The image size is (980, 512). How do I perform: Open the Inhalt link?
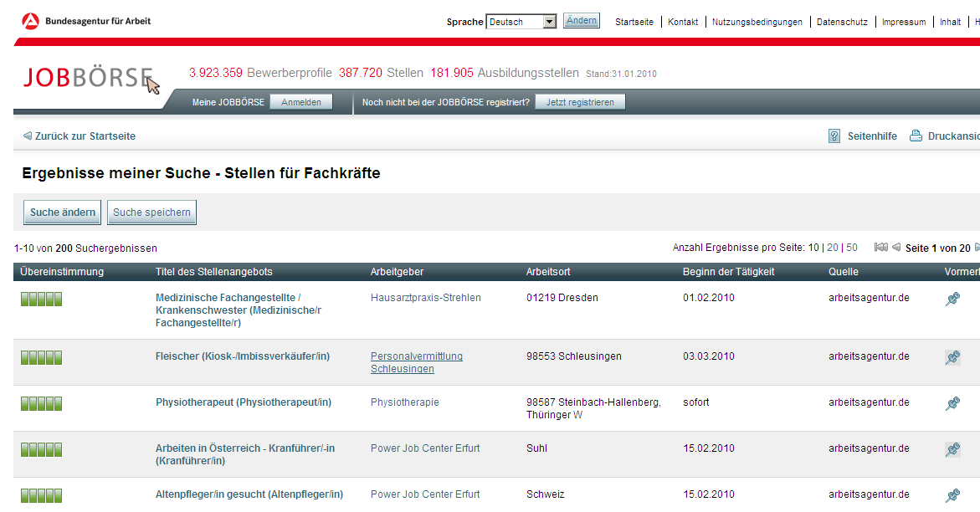950,22
